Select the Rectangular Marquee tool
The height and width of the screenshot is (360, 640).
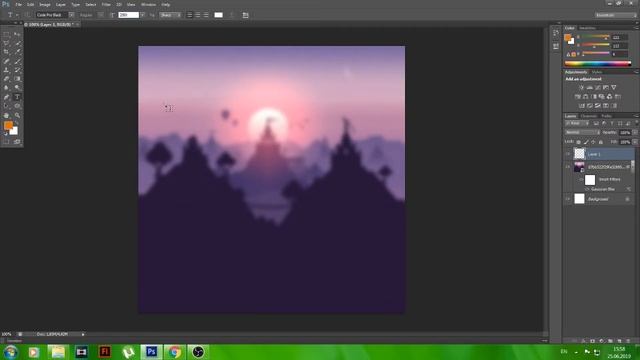(6, 35)
